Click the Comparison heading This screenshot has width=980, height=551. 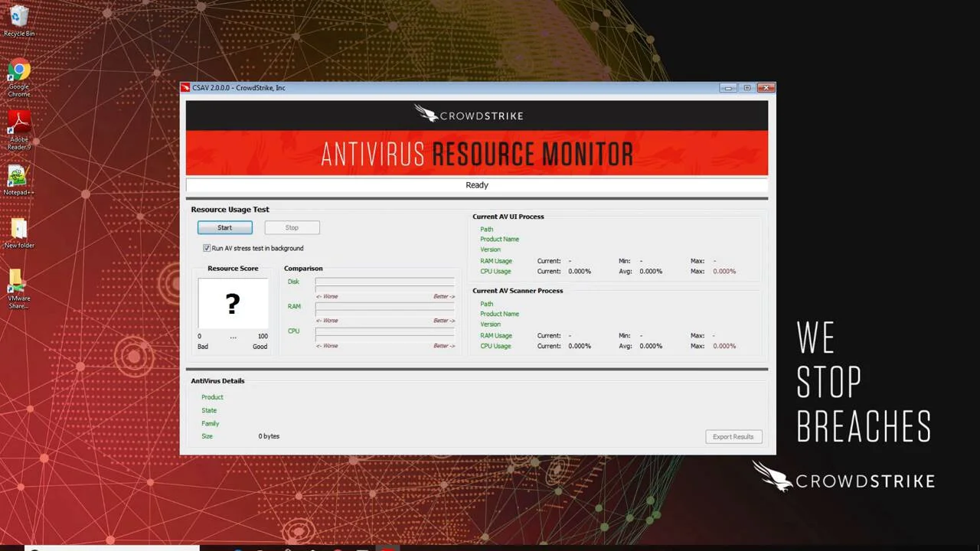303,269
